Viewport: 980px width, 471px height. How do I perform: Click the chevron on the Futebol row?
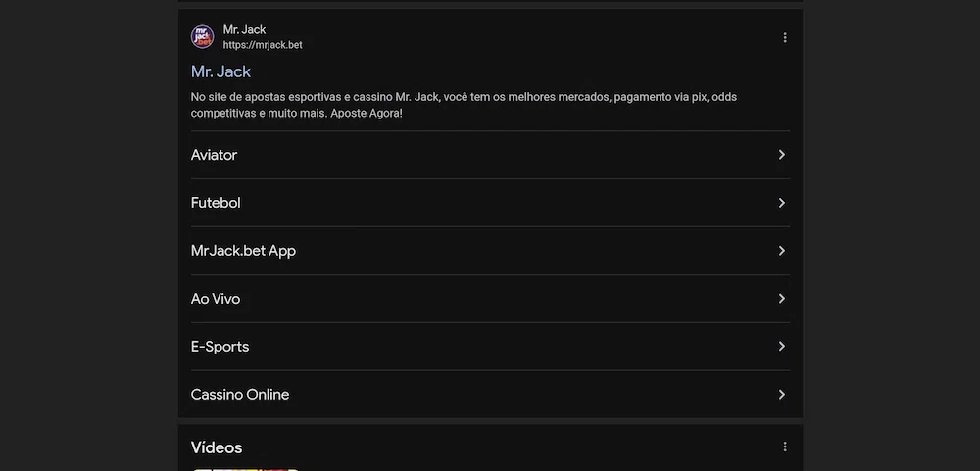(781, 203)
